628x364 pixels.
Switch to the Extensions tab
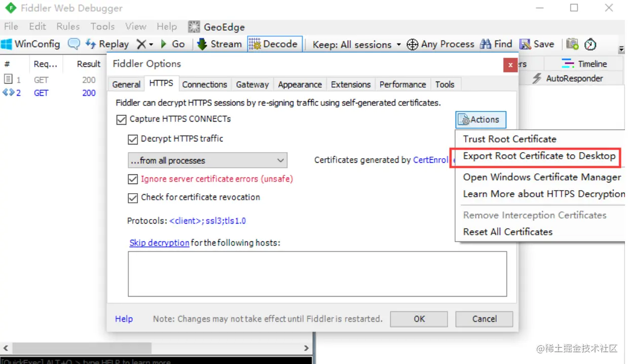coord(351,85)
